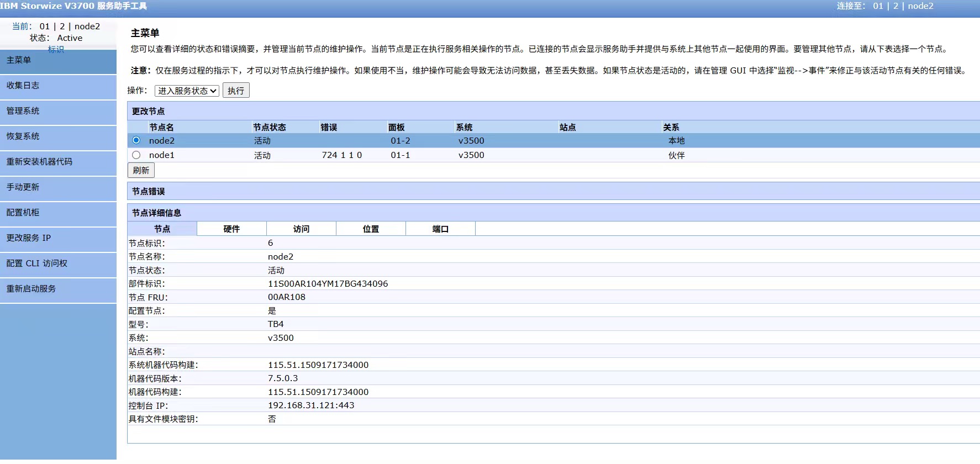Click the IBM Storwize V3700 title
Image resolution: width=980 pixels, height=464 pixels.
click(73, 6)
